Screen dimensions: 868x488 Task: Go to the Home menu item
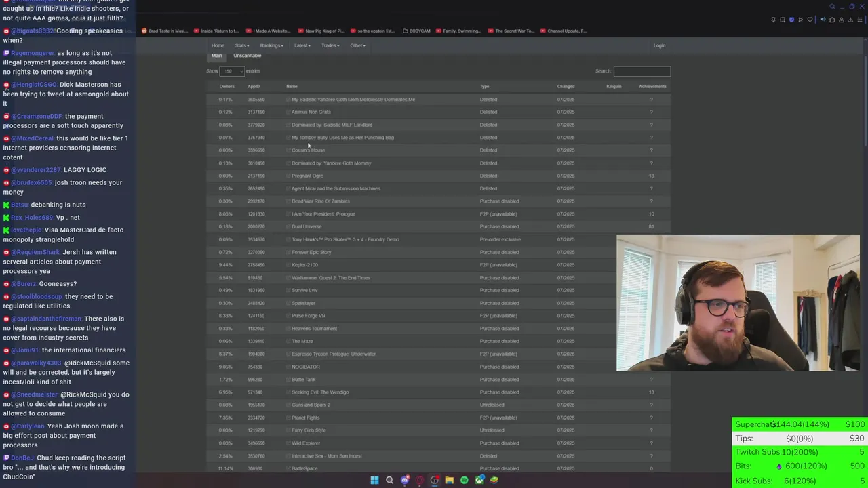[218, 45]
